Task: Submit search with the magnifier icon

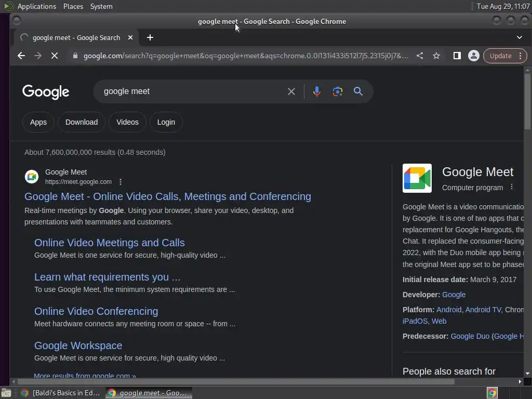Action: pyautogui.click(x=358, y=91)
